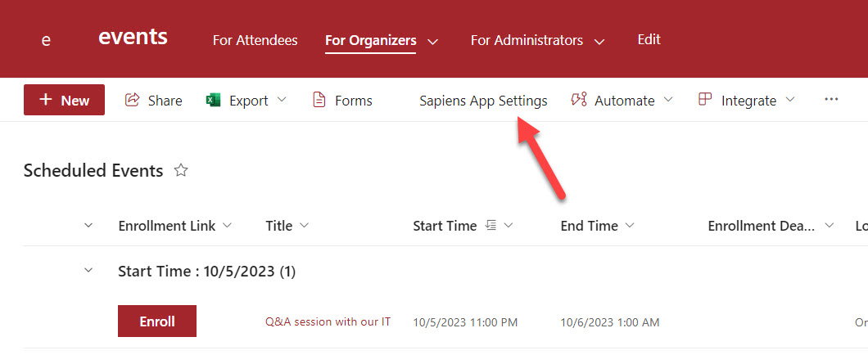Screen dimensions: 868x355
Task: Go to the For Attendees tab
Action: (x=255, y=40)
